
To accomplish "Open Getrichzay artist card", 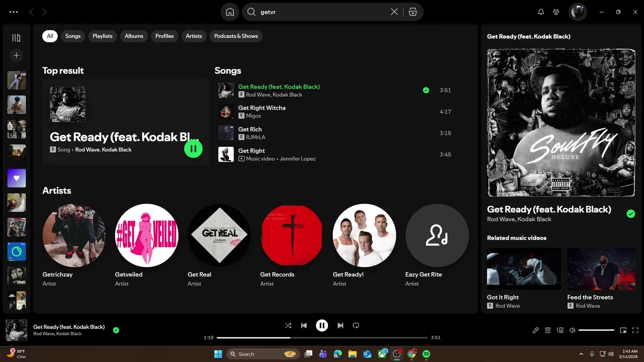I will pos(74,246).
